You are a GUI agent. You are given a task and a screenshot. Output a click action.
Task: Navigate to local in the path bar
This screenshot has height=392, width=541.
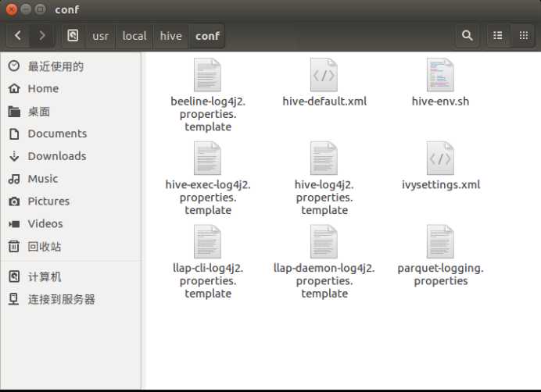click(134, 36)
